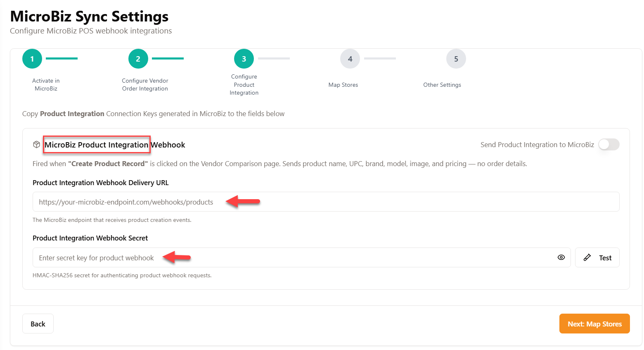Click the 'Configure Product Integration' step label
644x350 pixels.
(x=244, y=85)
